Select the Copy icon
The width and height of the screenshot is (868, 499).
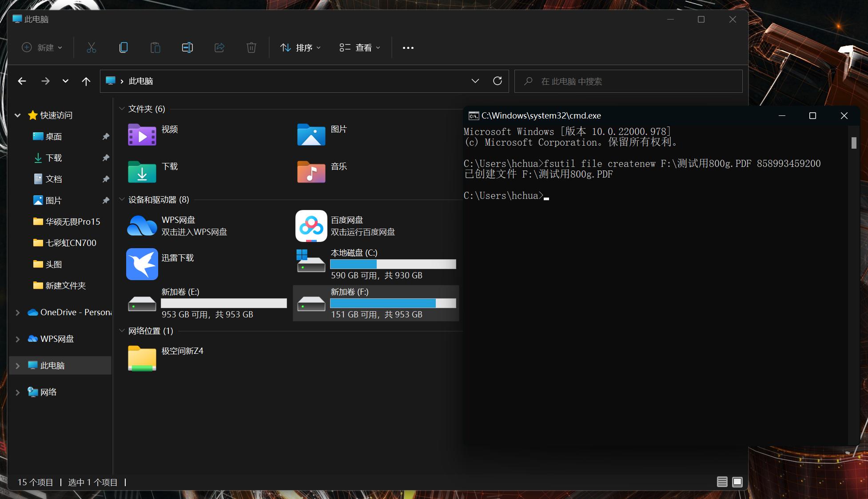coord(123,48)
